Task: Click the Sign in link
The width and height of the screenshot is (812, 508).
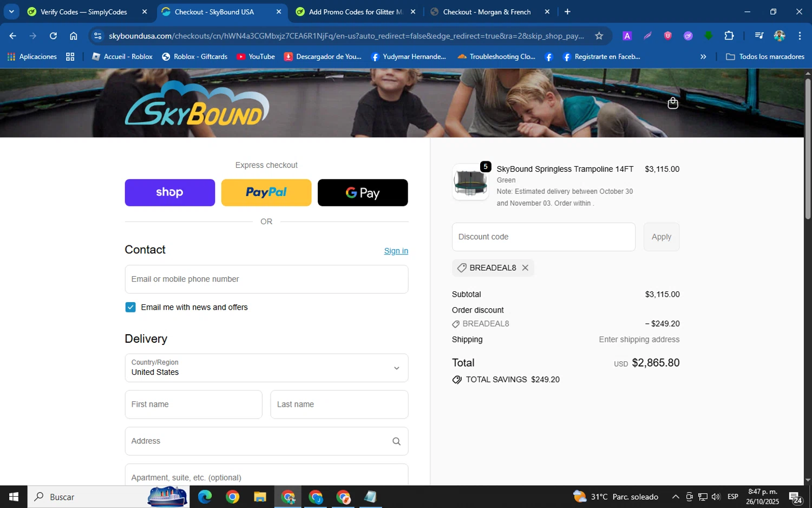Action: 396,251
